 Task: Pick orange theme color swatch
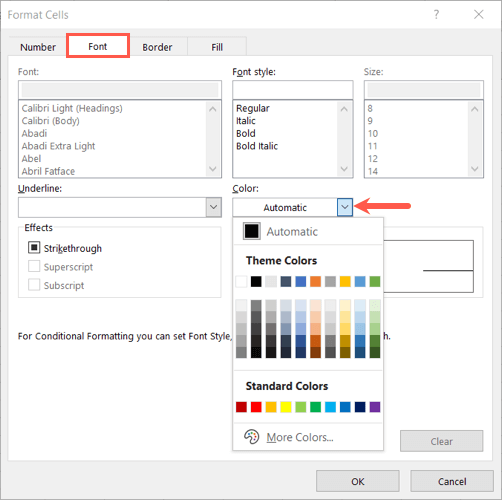tap(315, 281)
